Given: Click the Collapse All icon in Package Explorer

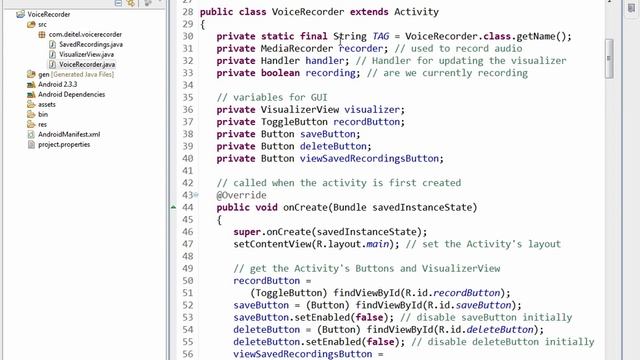Looking at the screenshot, I should (118, 3).
